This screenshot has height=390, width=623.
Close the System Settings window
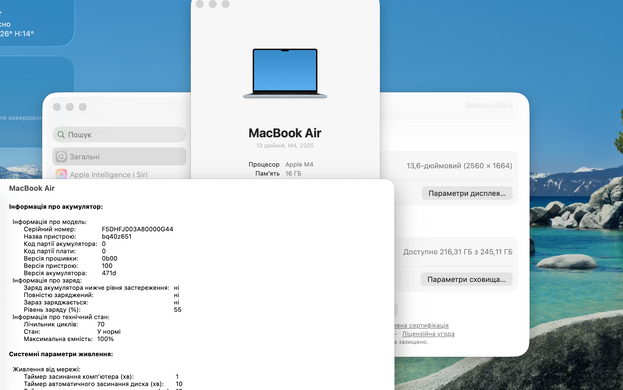click(x=57, y=107)
